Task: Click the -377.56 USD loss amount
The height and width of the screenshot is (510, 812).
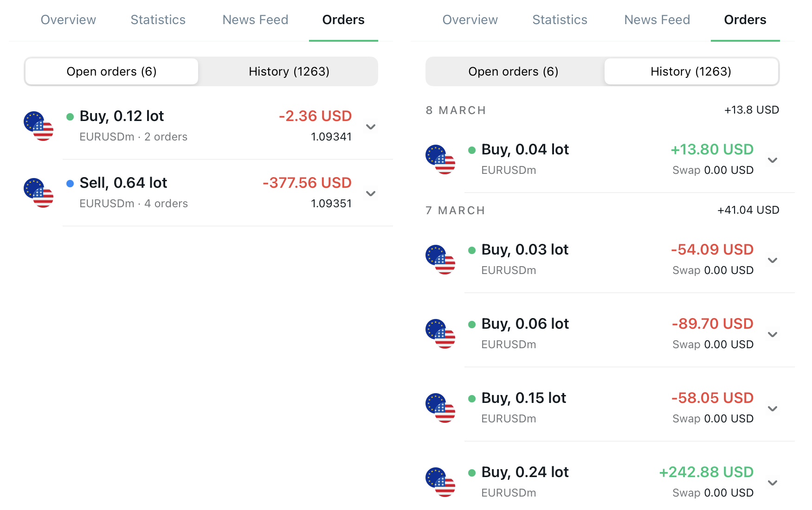Action: point(307,183)
